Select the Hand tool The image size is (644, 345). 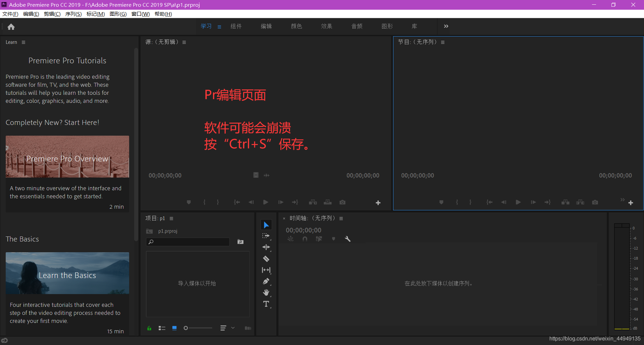tap(266, 293)
